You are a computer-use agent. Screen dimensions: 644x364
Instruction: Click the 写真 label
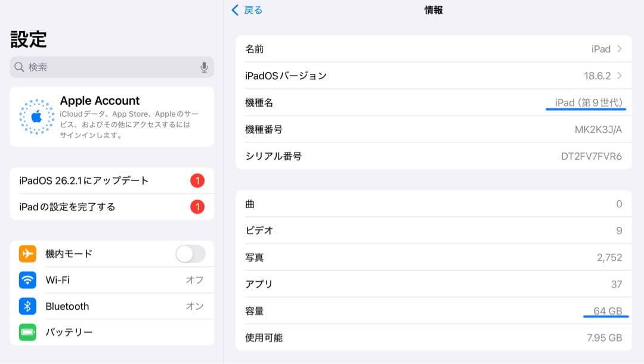(254, 257)
